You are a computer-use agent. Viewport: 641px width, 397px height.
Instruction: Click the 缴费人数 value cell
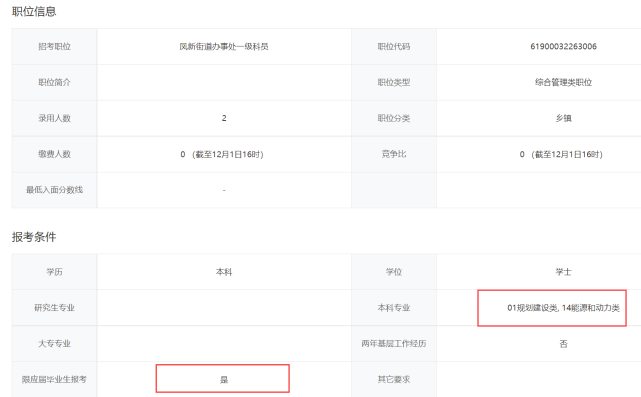224,155
